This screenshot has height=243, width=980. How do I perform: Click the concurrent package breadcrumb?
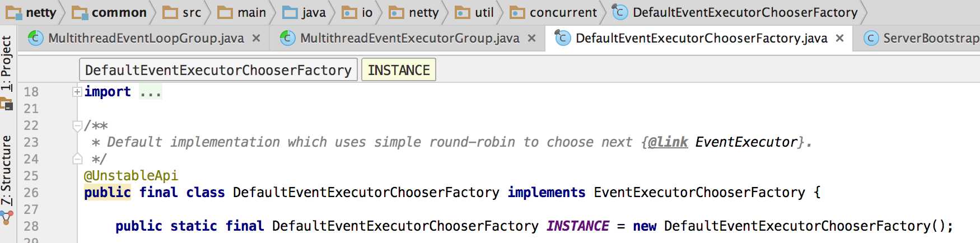(554, 12)
